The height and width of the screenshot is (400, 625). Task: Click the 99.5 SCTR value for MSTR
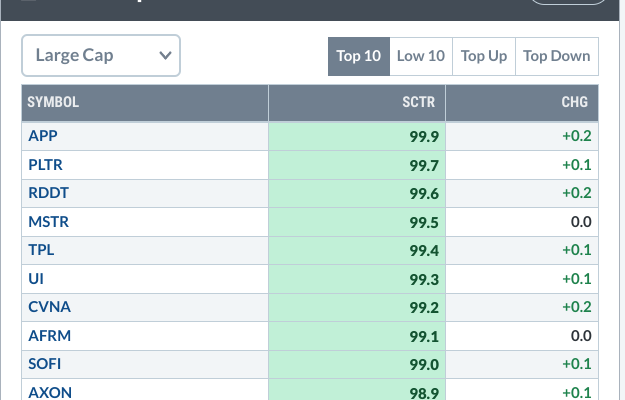[424, 222]
